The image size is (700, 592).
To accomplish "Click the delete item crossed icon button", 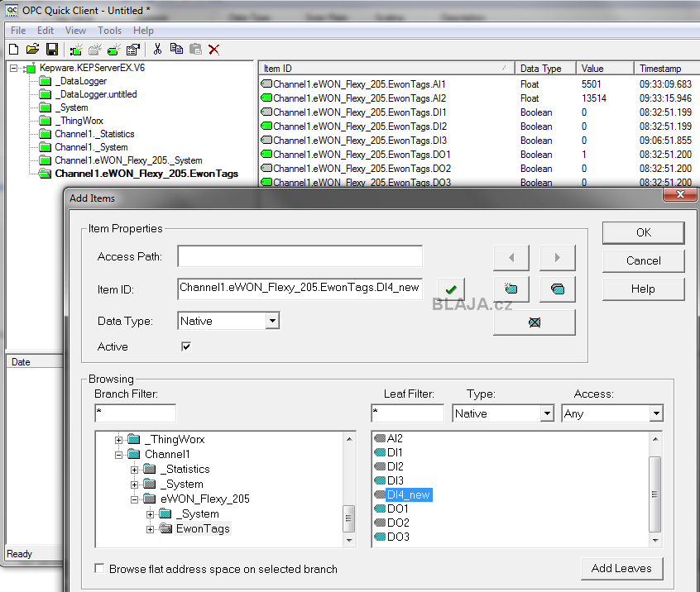I will pyautogui.click(x=535, y=322).
